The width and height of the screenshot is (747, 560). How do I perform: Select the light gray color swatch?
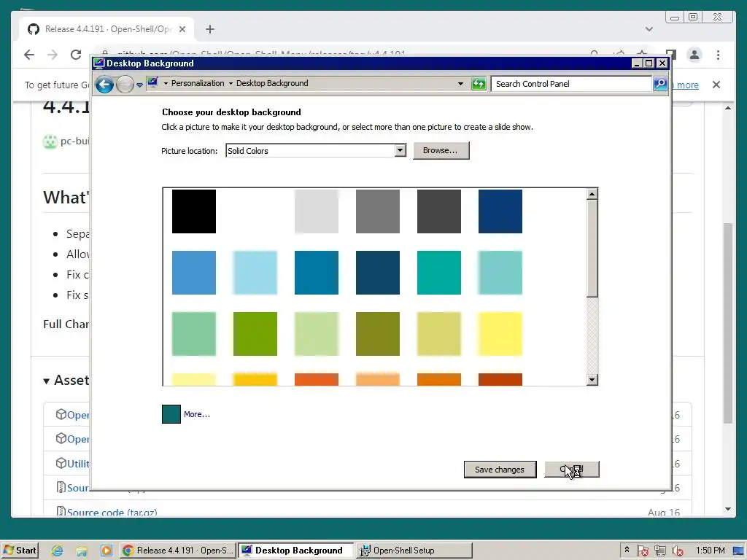click(317, 211)
